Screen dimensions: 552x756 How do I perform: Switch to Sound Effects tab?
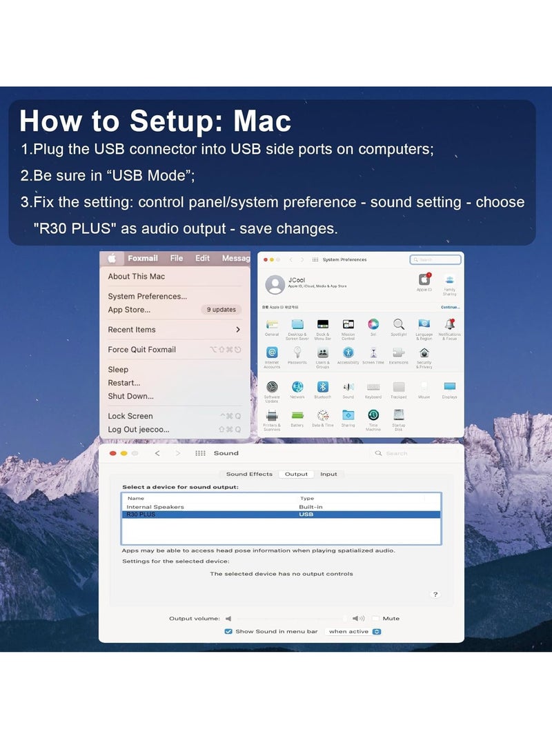249,475
